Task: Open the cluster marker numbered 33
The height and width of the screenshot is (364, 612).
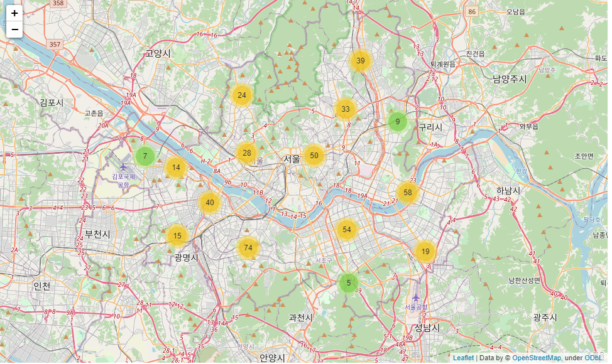Action: click(346, 109)
